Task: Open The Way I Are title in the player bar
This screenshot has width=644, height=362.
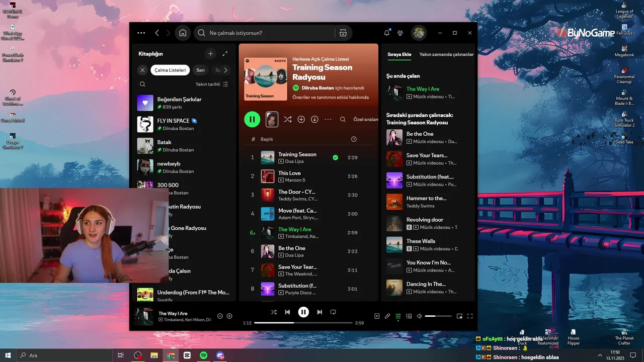Action: (x=173, y=313)
